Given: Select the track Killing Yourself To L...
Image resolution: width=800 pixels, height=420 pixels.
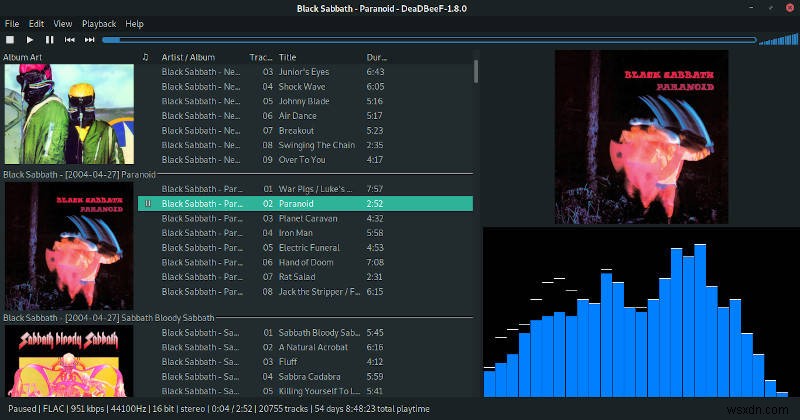Looking at the screenshot, I should [x=305, y=391].
